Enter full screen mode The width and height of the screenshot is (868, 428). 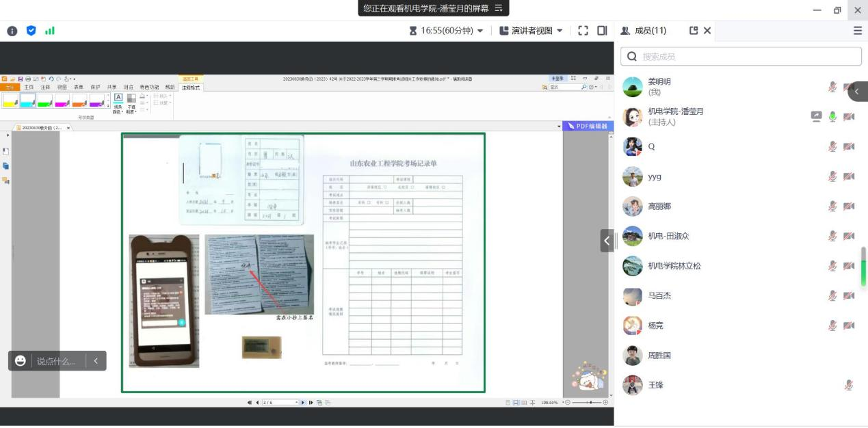[x=583, y=31]
